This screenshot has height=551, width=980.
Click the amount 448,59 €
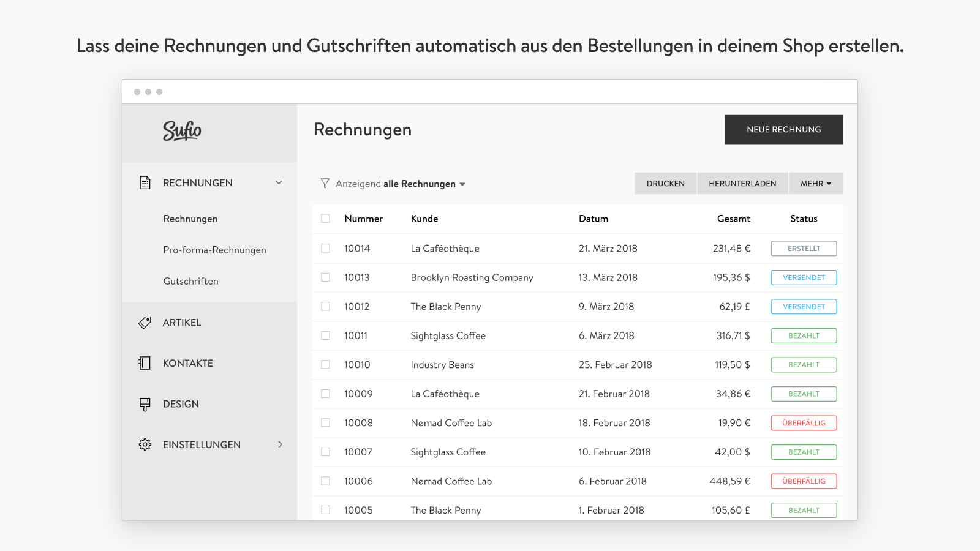coord(730,481)
